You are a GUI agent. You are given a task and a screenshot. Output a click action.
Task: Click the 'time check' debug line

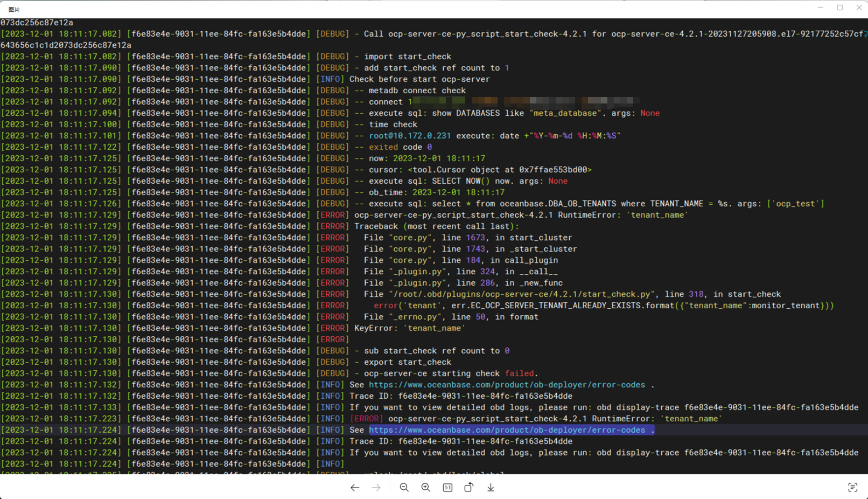[393, 124]
